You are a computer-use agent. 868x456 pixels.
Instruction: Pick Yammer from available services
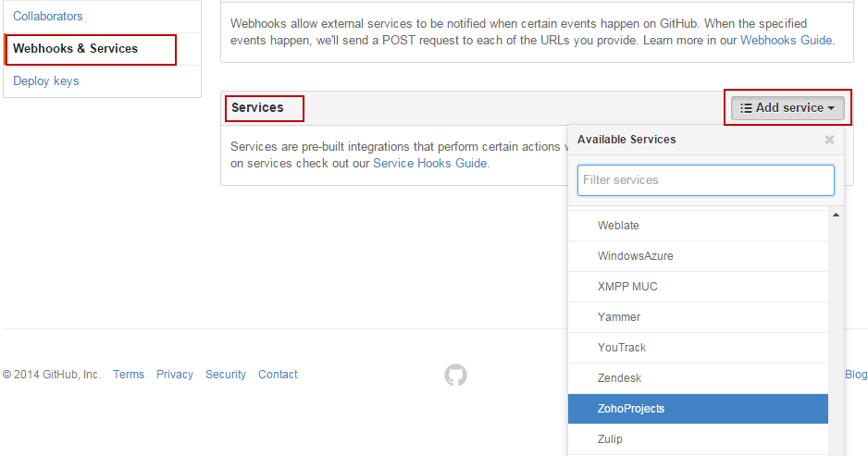619,317
